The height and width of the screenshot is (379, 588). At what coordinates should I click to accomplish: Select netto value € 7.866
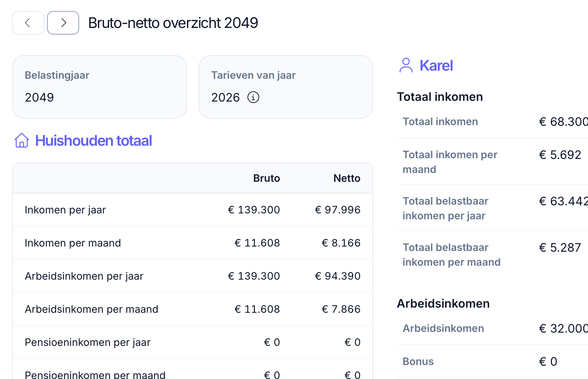(341, 309)
